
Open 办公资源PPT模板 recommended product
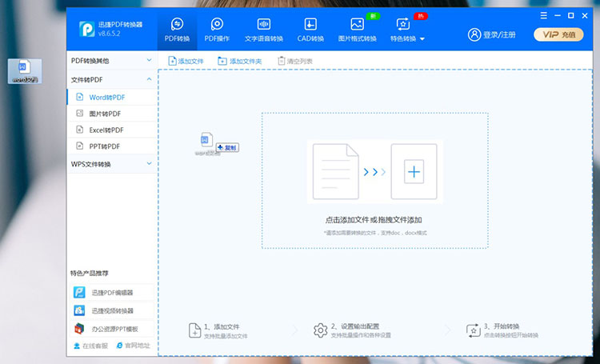[x=112, y=329]
